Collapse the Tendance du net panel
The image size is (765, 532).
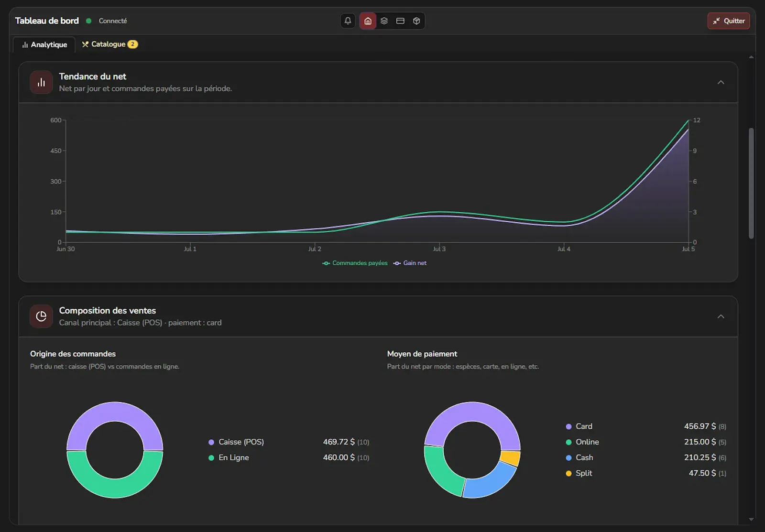(721, 82)
